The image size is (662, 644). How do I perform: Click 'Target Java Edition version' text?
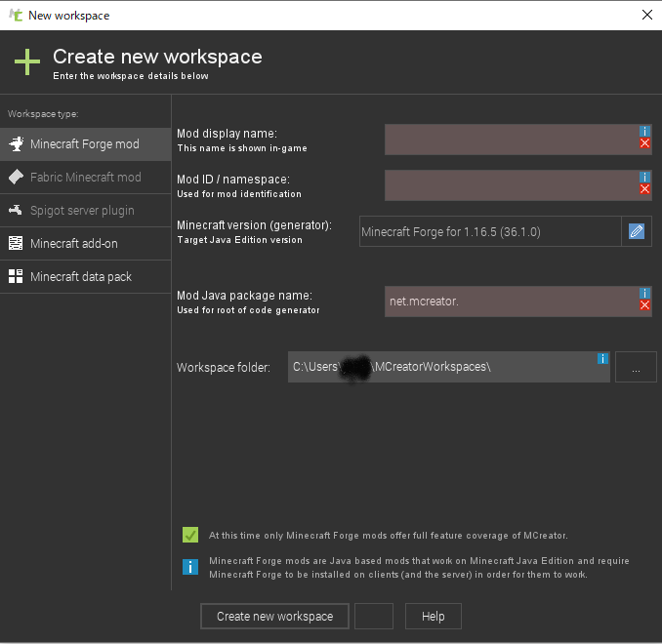click(239, 240)
